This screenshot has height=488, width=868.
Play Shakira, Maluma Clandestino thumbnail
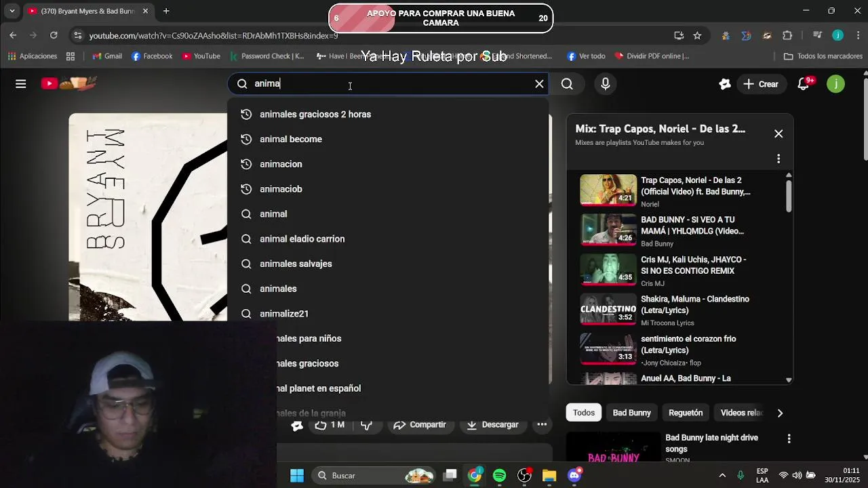tap(608, 309)
